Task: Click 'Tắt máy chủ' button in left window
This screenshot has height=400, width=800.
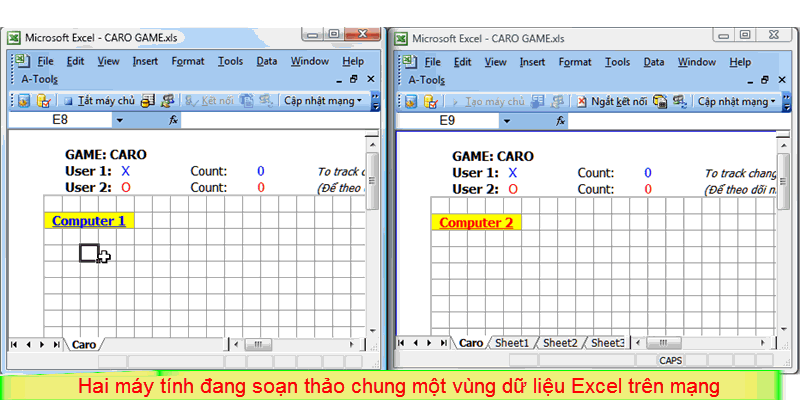Action: coord(98,101)
